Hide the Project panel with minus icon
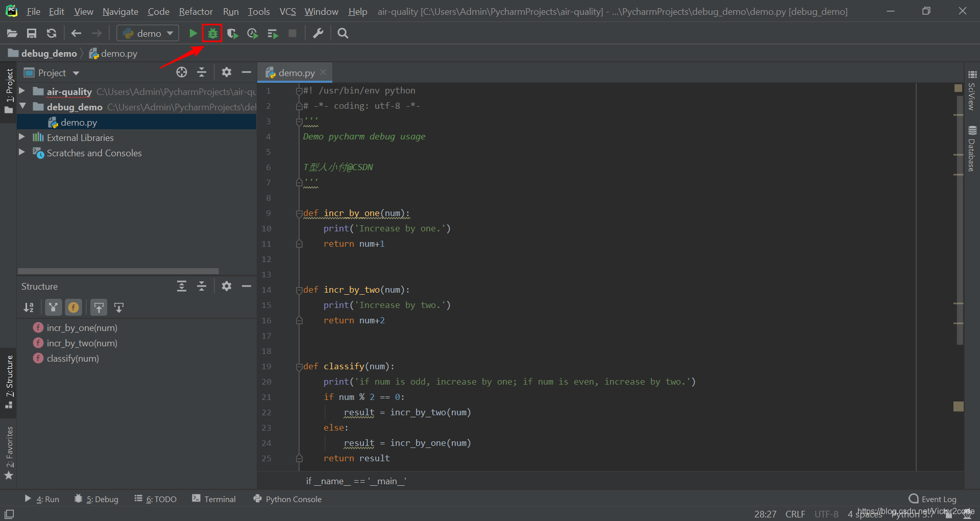Viewport: 980px width, 521px height. (247, 73)
